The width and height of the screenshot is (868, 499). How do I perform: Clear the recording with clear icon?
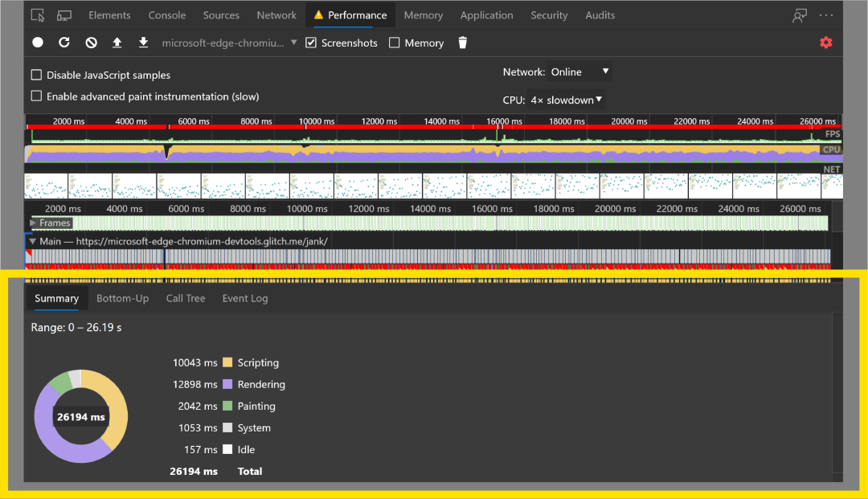pos(91,43)
